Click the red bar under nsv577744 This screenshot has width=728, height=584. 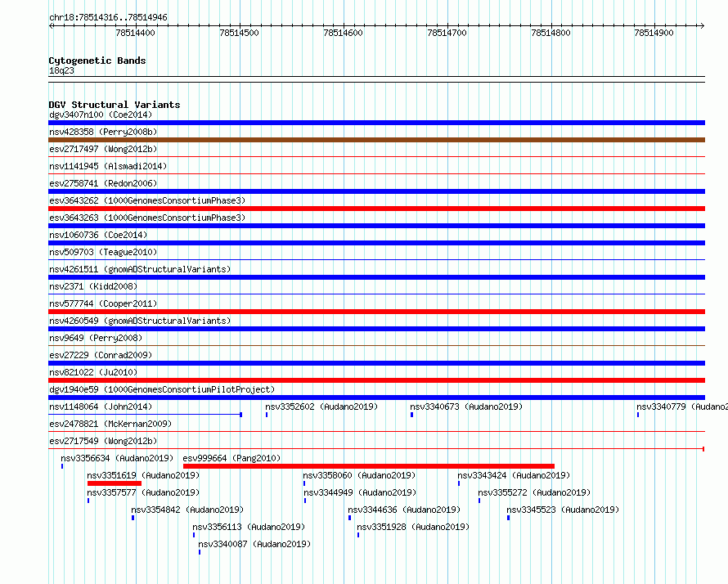[376, 312]
